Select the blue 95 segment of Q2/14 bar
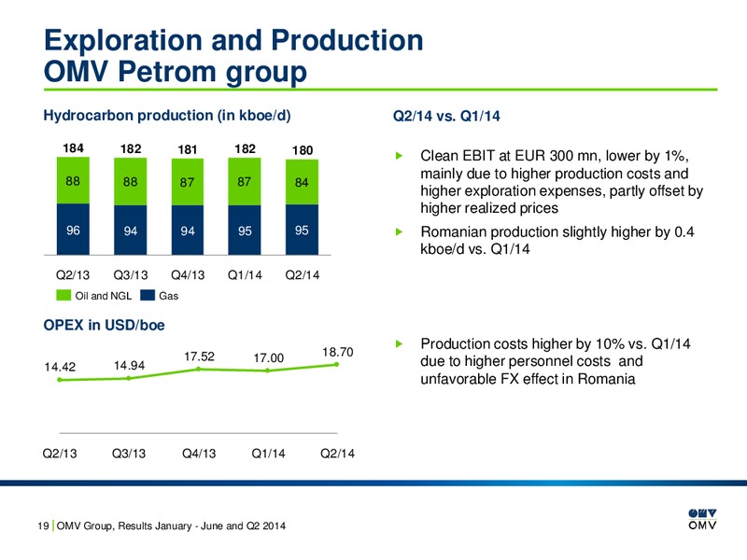This screenshot has width=747, height=560. pyautogui.click(x=302, y=230)
